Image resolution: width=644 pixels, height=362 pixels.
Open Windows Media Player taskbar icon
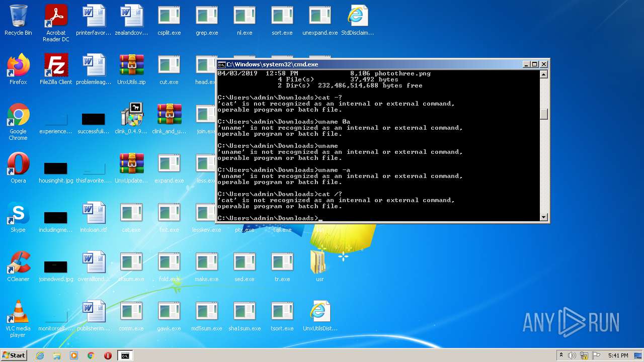(74, 355)
